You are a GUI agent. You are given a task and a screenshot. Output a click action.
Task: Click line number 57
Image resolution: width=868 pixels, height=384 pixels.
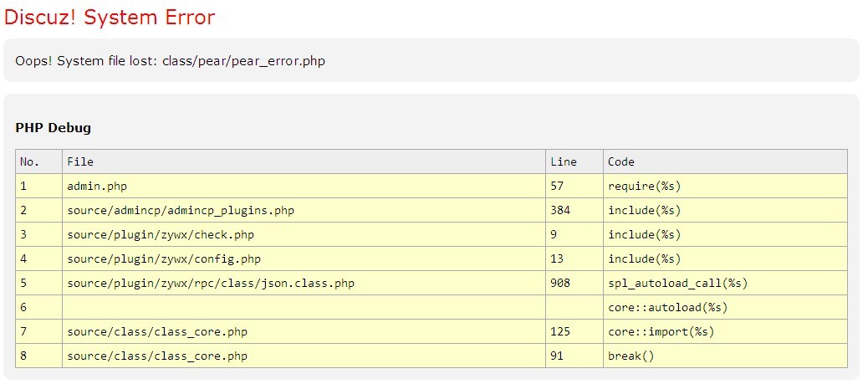574,187
